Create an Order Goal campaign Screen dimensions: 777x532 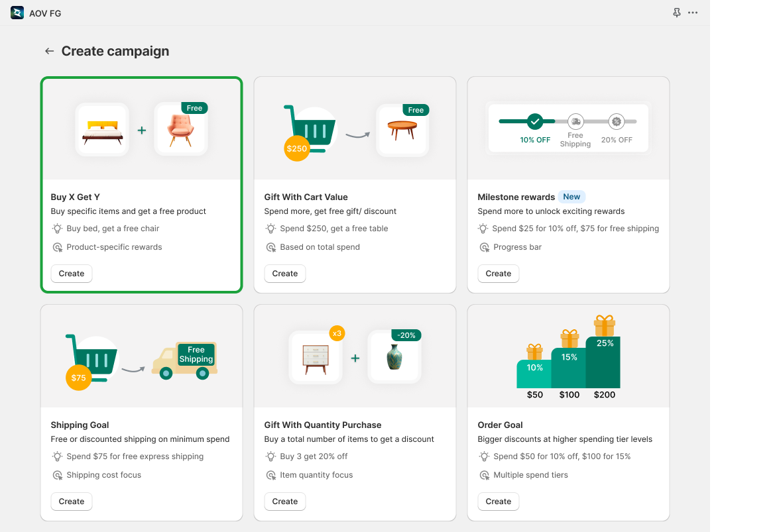pyautogui.click(x=499, y=502)
